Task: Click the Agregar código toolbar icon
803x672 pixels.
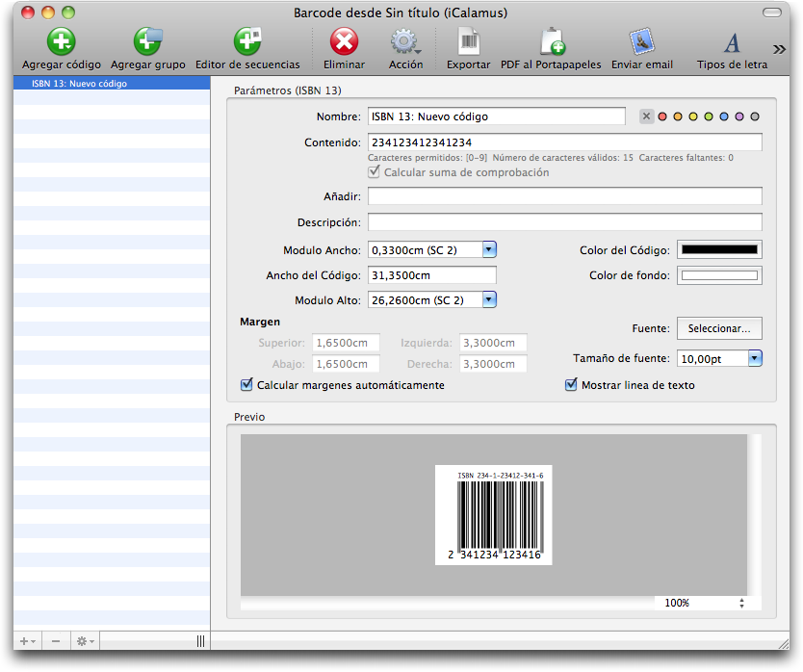Action: coord(62,41)
